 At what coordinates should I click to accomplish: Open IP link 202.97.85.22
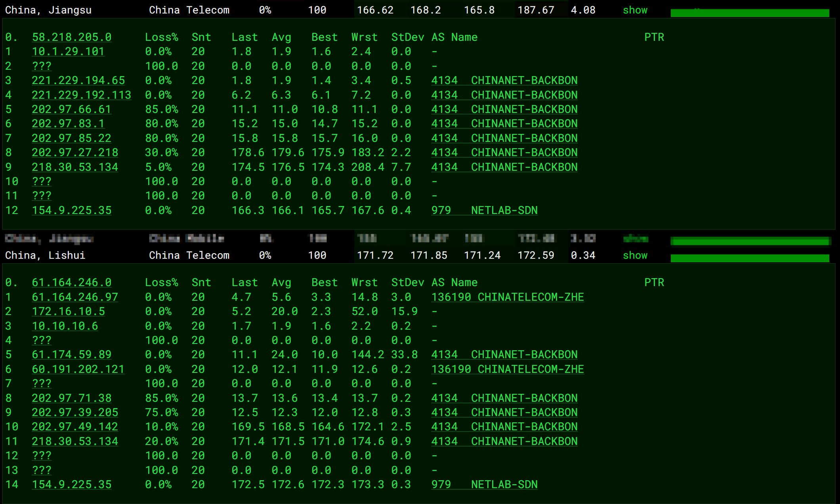point(72,138)
